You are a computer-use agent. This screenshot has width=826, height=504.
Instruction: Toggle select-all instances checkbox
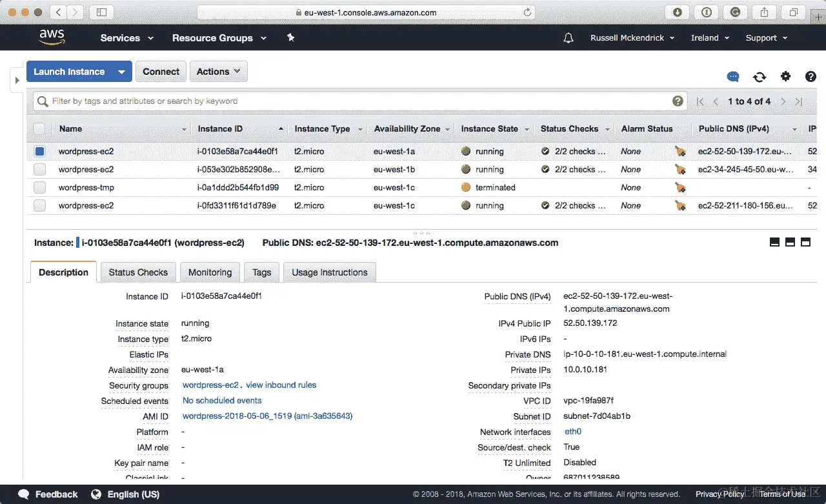pyautogui.click(x=39, y=128)
